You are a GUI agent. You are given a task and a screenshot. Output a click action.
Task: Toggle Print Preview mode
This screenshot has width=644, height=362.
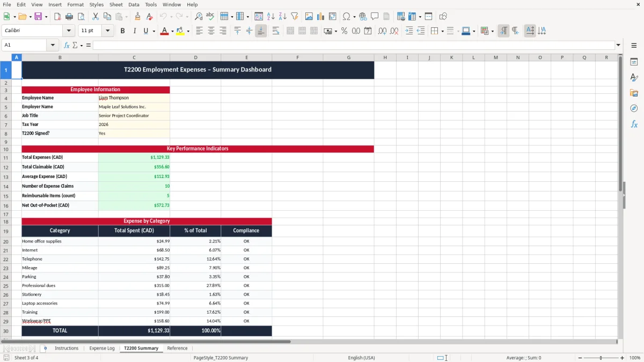tap(81, 17)
